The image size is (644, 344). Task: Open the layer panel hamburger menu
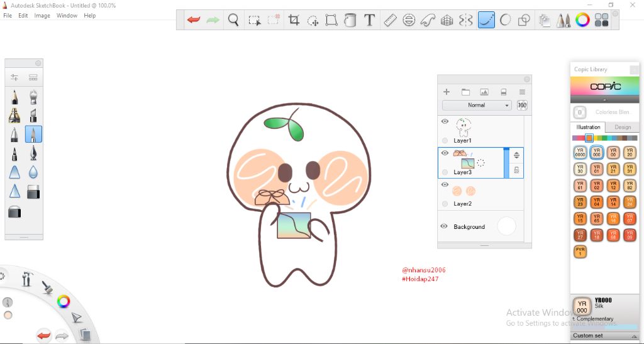point(522,92)
